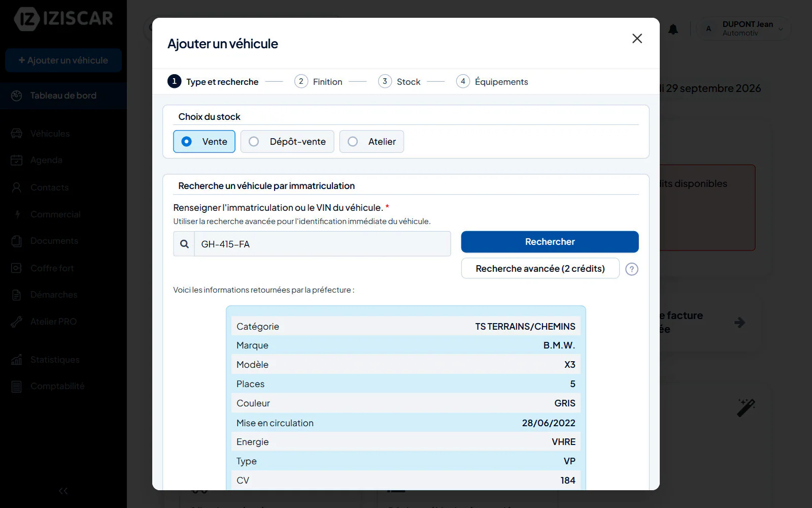This screenshot has height=508, width=812.
Task: Click the Véhicules car icon
Action: coord(17,134)
